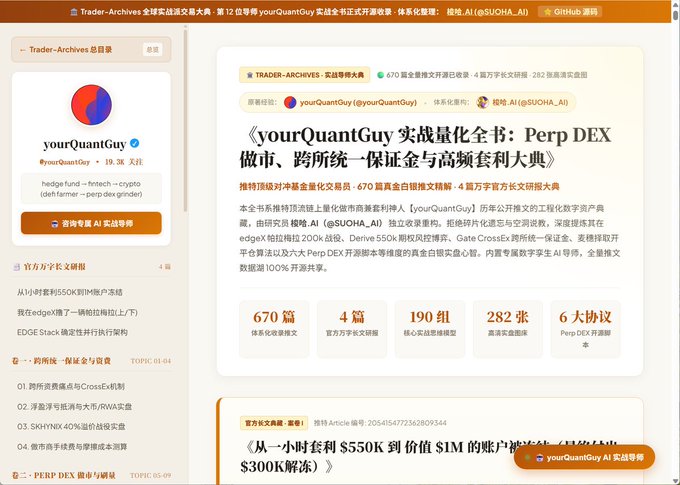Screen dimensions: 680x485
Task: Click the 19.3K 关注 follower count
Action: click(124, 162)
